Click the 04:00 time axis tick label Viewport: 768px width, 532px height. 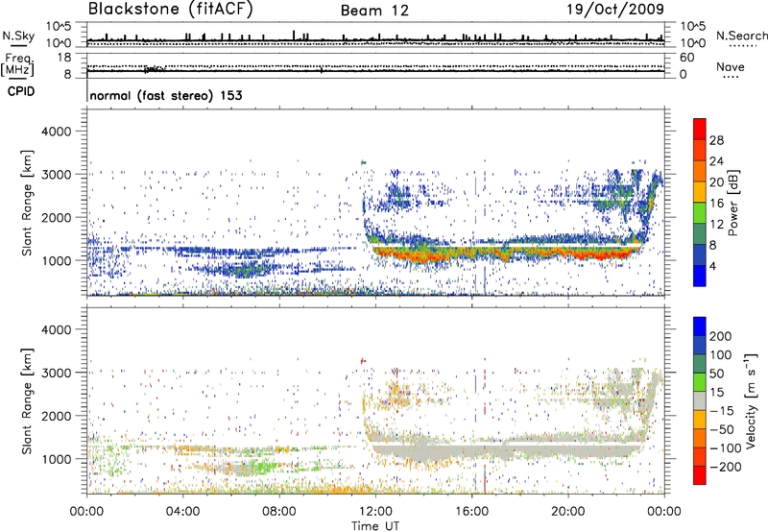click(183, 512)
